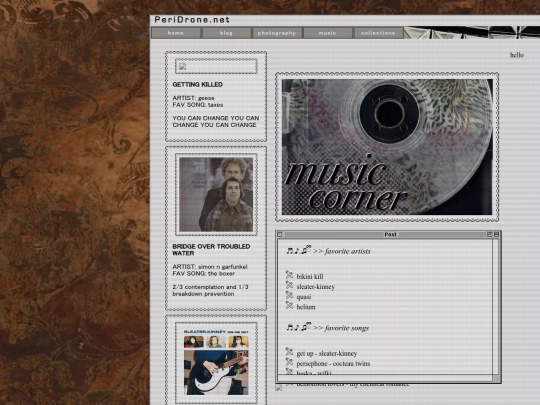Image resolution: width=540 pixels, height=405 pixels.
Task: Open the collections nav tab
Action: tap(378, 33)
